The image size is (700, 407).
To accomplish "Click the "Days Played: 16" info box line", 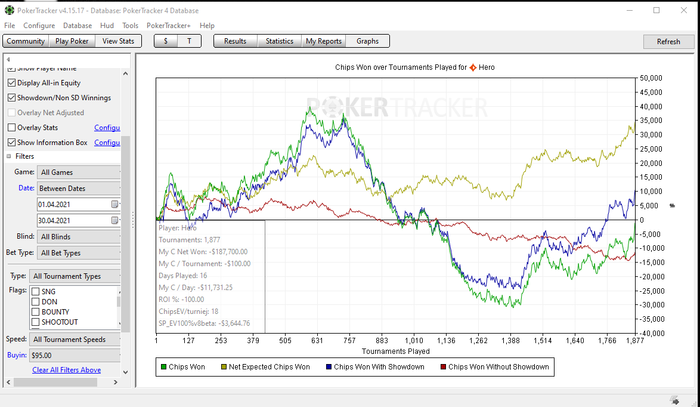I will point(183,275).
